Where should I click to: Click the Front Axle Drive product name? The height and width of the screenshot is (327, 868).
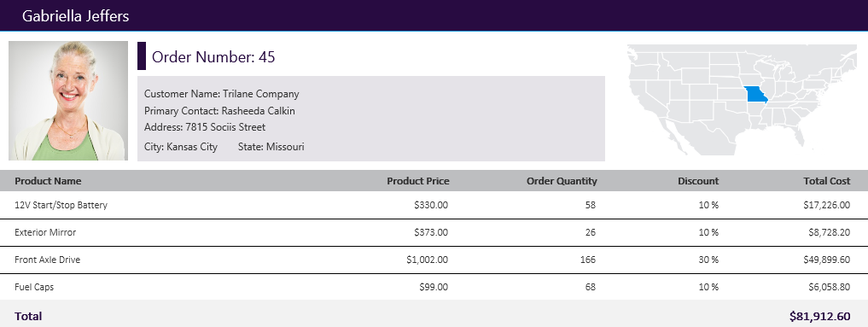point(47,260)
